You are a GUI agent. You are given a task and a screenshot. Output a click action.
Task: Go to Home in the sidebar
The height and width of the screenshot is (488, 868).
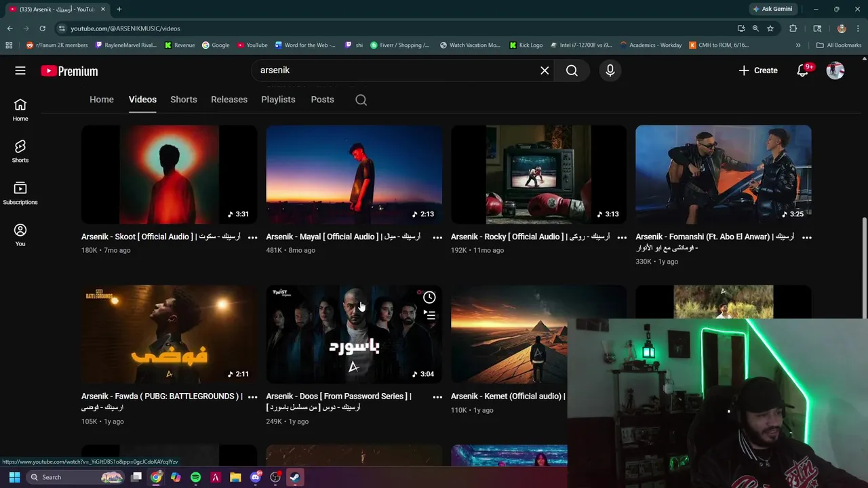click(x=20, y=110)
